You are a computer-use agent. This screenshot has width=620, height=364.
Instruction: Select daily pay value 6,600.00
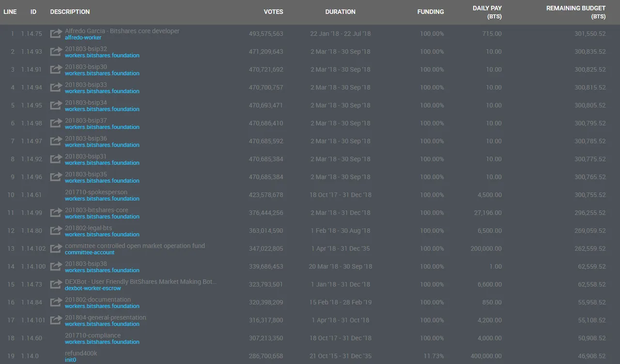[x=490, y=285]
